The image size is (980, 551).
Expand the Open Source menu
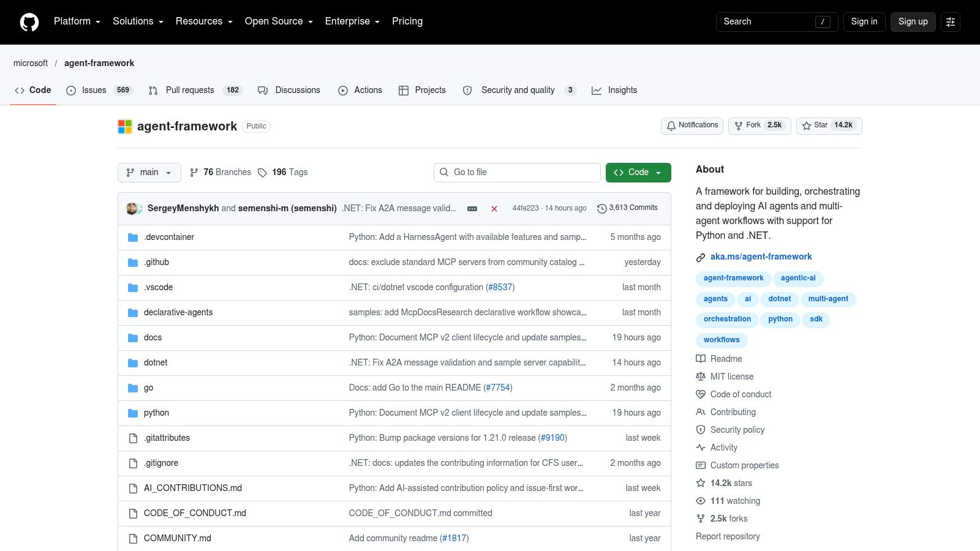pyautogui.click(x=279, y=21)
